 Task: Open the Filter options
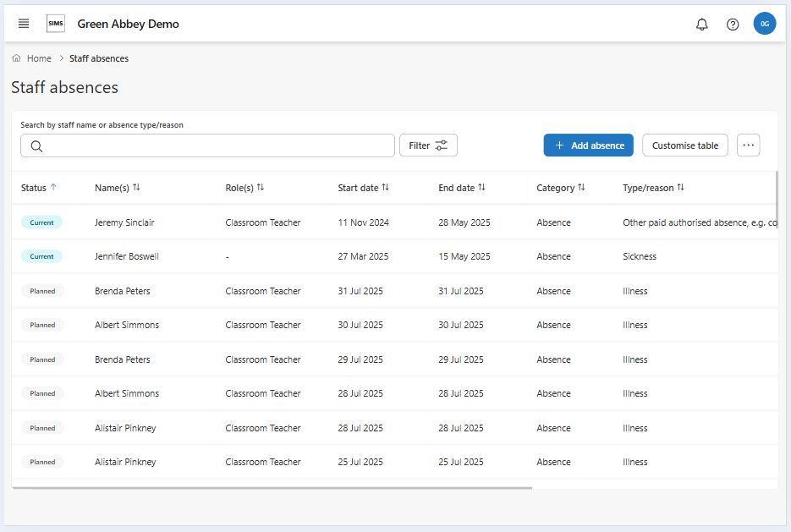[x=428, y=145]
